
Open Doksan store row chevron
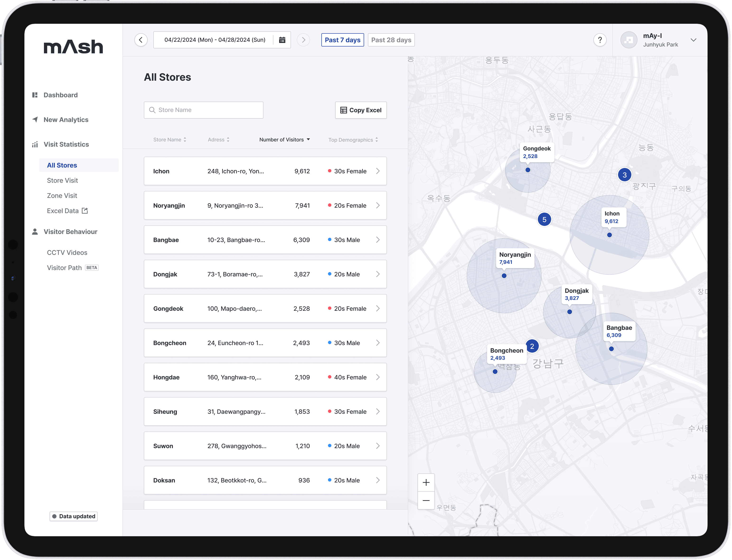(x=378, y=480)
